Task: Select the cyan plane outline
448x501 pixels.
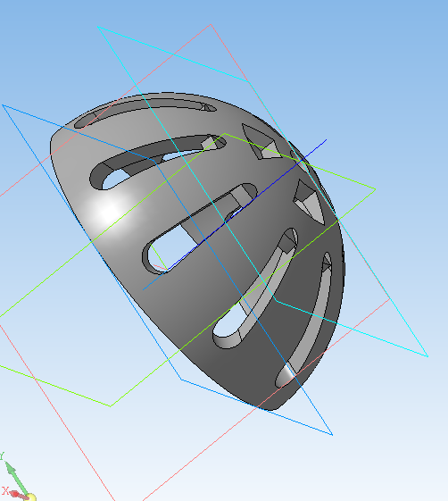Action: click(x=172, y=54)
